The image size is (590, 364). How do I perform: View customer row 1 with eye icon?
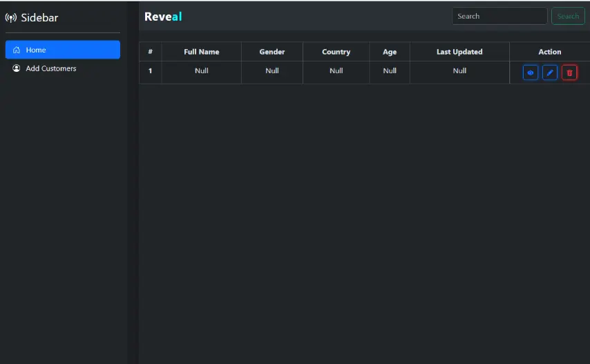530,73
